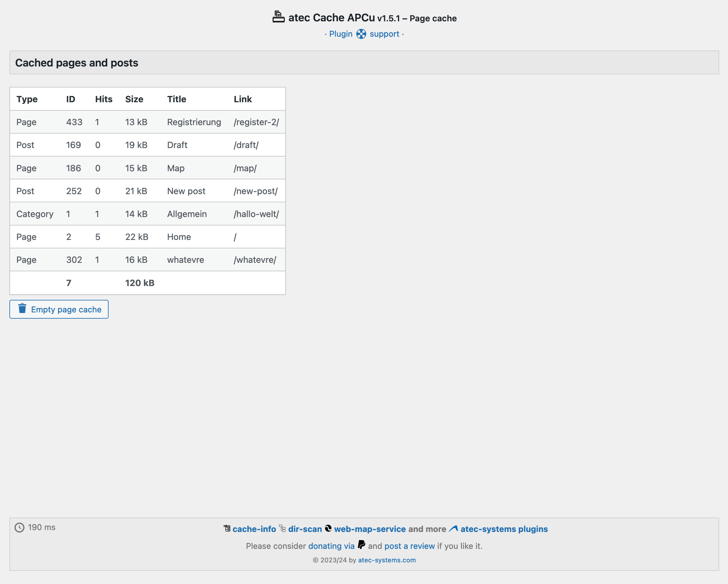The image size is (728, 584).
Task: Click the Type column header
Action: (27, 99)
